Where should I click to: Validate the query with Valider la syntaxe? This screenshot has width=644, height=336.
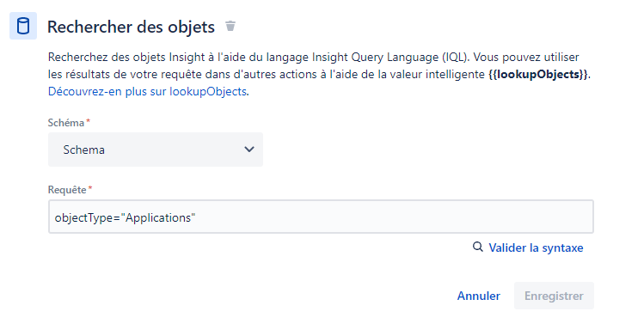coord(536,247)
